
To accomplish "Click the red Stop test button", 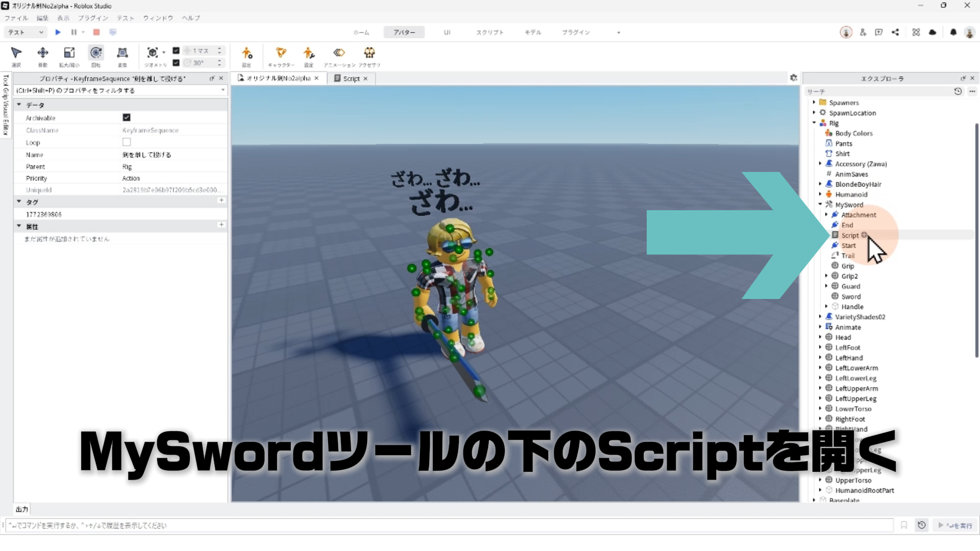I will [x=96, y=32].
